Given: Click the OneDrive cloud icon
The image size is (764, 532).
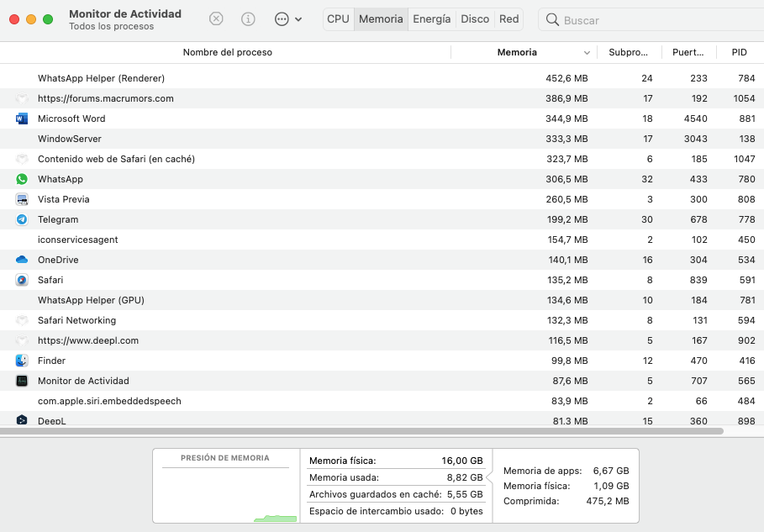Looking at the screenshot, I should (x=22, y=260).
